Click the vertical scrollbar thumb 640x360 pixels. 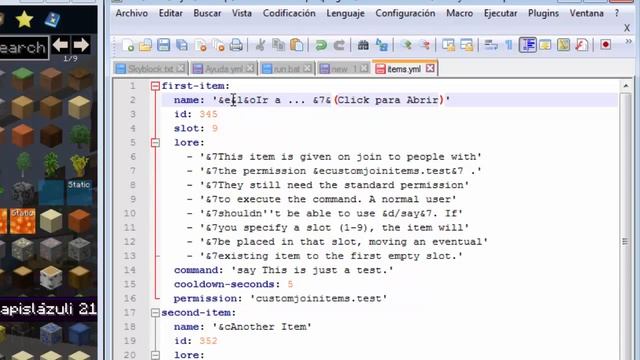[x=625, y=242]
